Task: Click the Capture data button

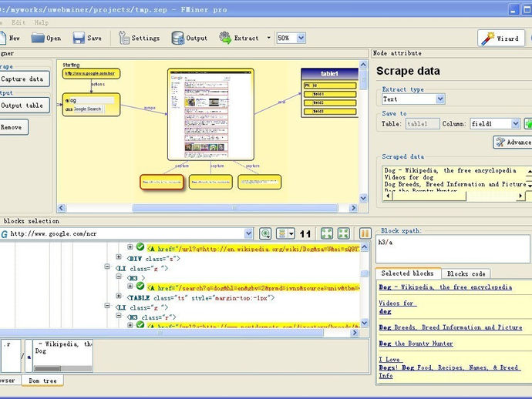Action: click(24, 79)
